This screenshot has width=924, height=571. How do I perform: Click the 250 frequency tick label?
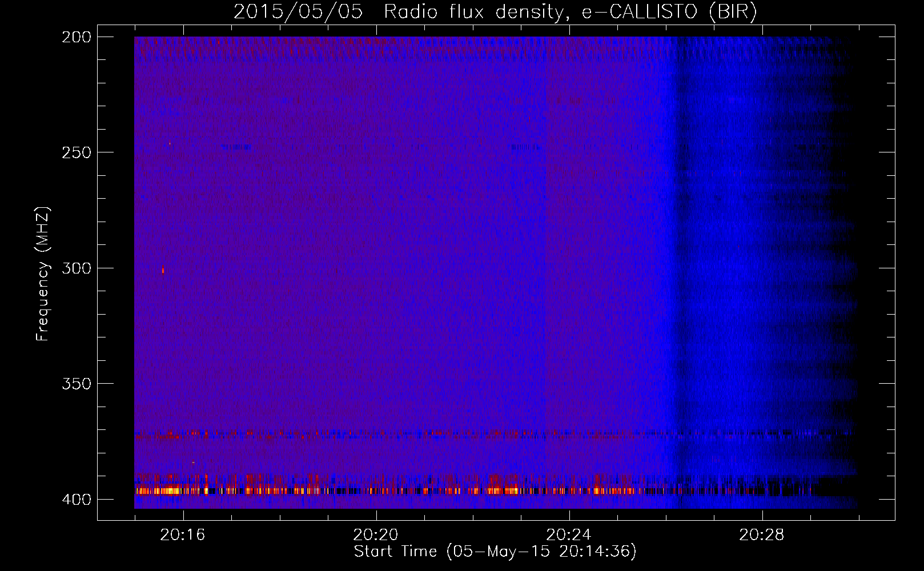[77, 152]
